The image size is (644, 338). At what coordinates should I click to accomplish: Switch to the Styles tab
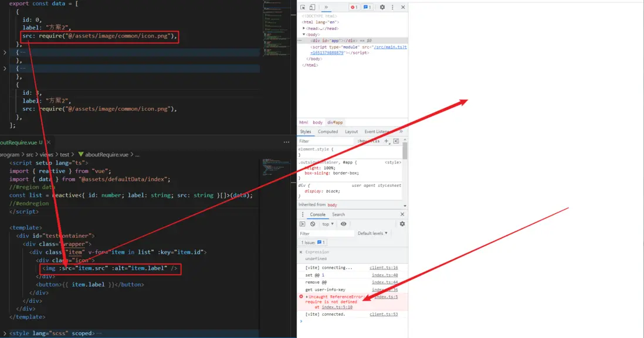pos(306,132)
